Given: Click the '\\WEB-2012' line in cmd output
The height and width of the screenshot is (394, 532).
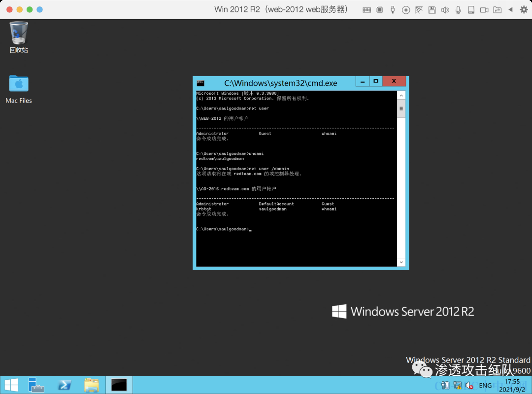Looking at the screenshot, I should coord(222,118).
